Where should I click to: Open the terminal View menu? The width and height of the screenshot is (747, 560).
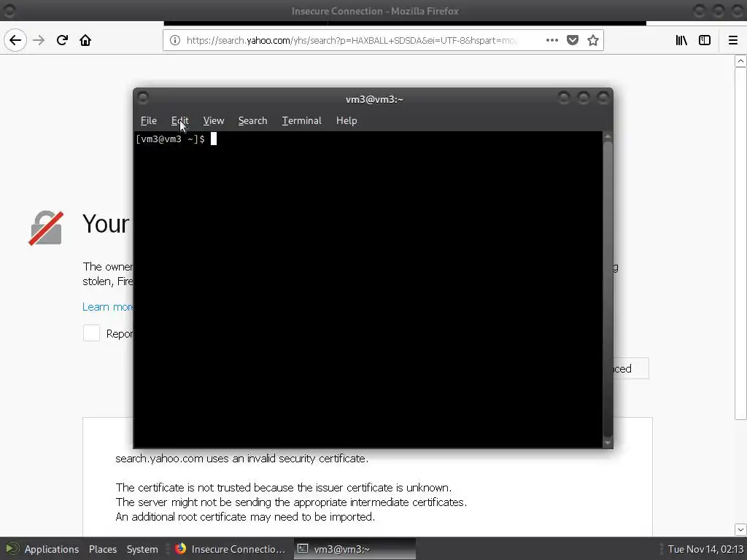point(214,120)
